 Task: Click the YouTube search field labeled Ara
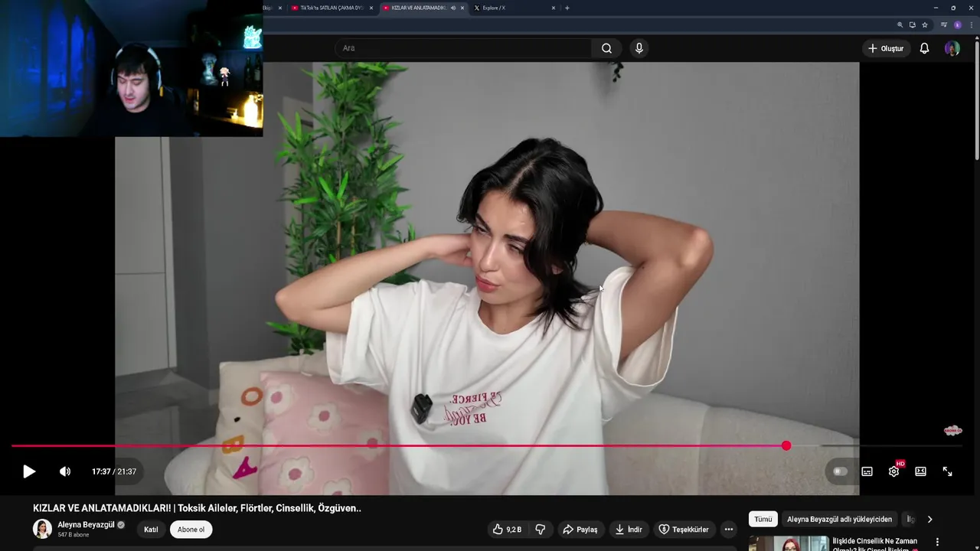coord(462,48)
